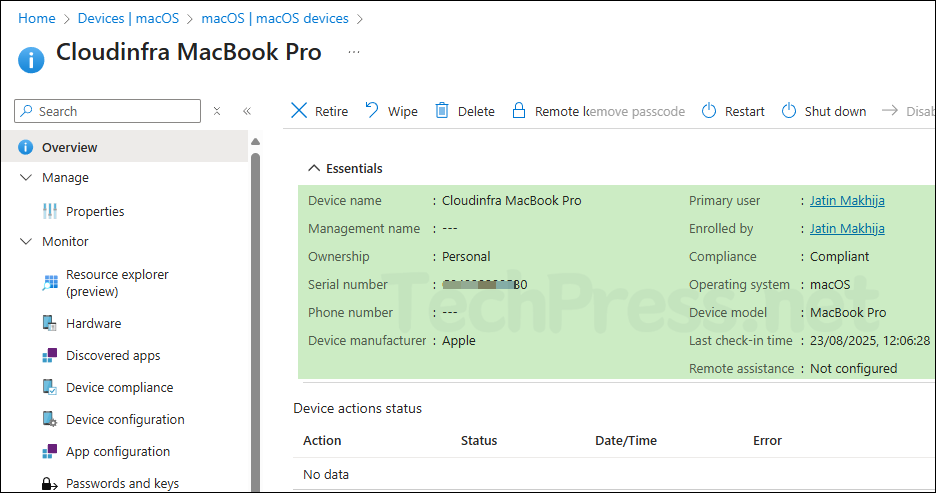Open Device configuration page
This screenshot has width=936, height=493.
click(125, 420)
